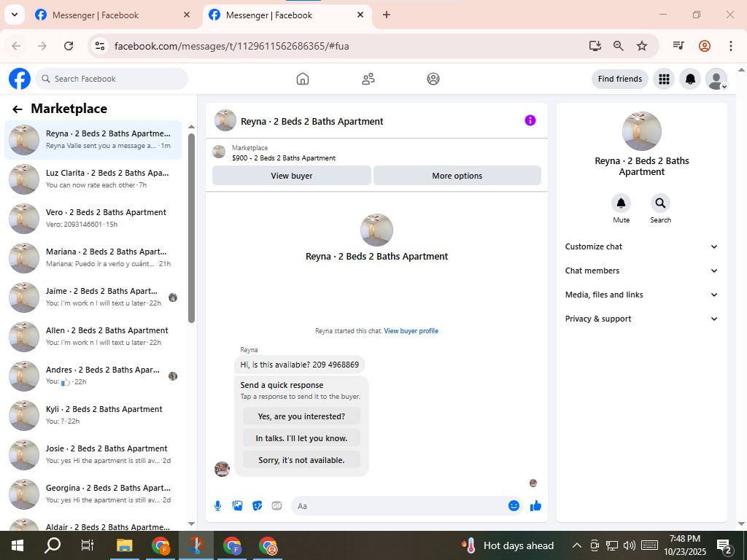Select the second Messenger | Facebook tab

click(286, 15)
